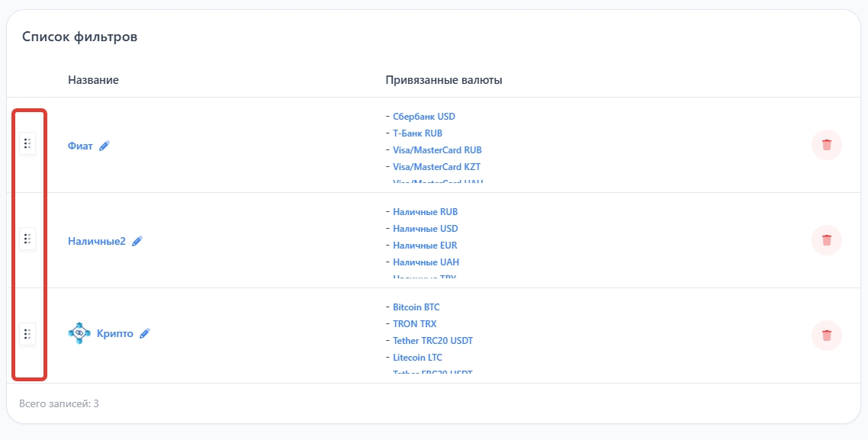Open editing via the pencil next to Крипто
This screenshot has width=868, height=440.
click(145, 333)
